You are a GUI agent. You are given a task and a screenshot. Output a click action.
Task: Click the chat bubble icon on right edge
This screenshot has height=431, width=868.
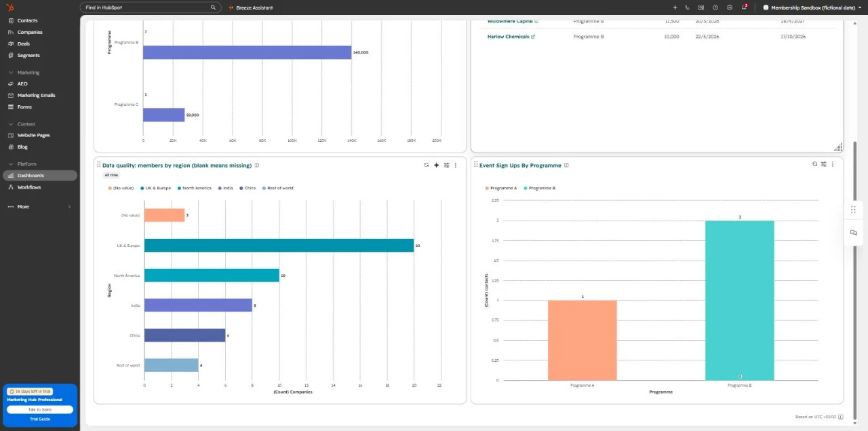click(853, 233)
